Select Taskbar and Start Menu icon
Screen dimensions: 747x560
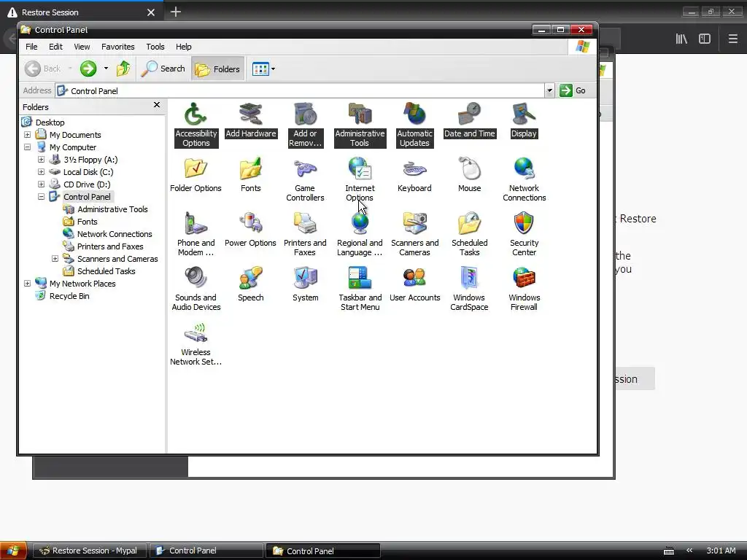[360, 289]
